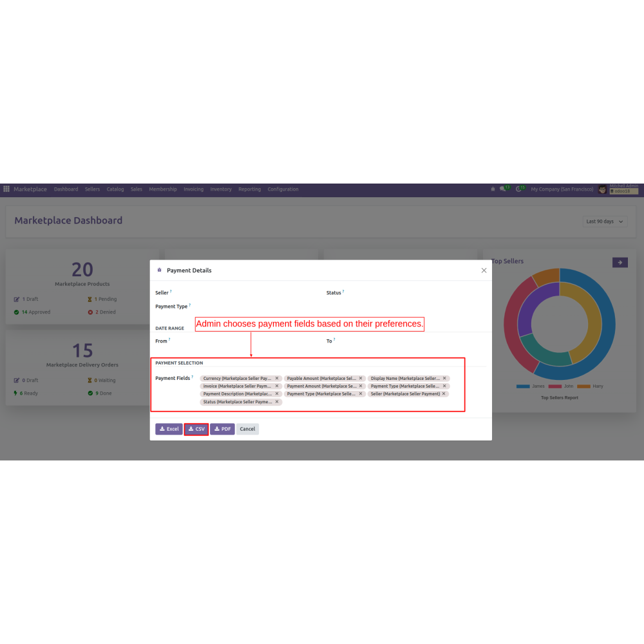Expand the Last 90 days dropdown
644x644 pixels.
click(x=605, y=222)
